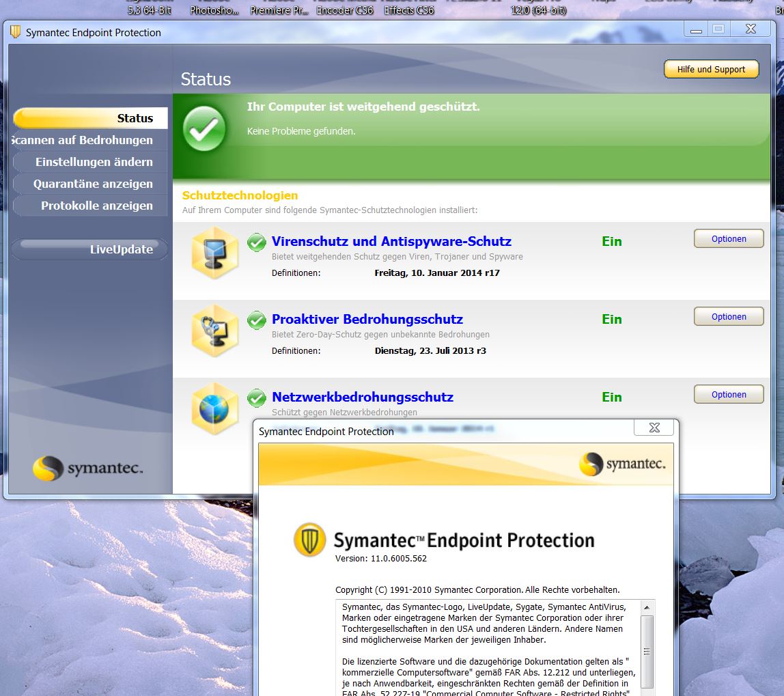
Task: Click the Proaktiver Bedrohungsschutz heading
Action: pyautogui.click(x=367, y=319)
